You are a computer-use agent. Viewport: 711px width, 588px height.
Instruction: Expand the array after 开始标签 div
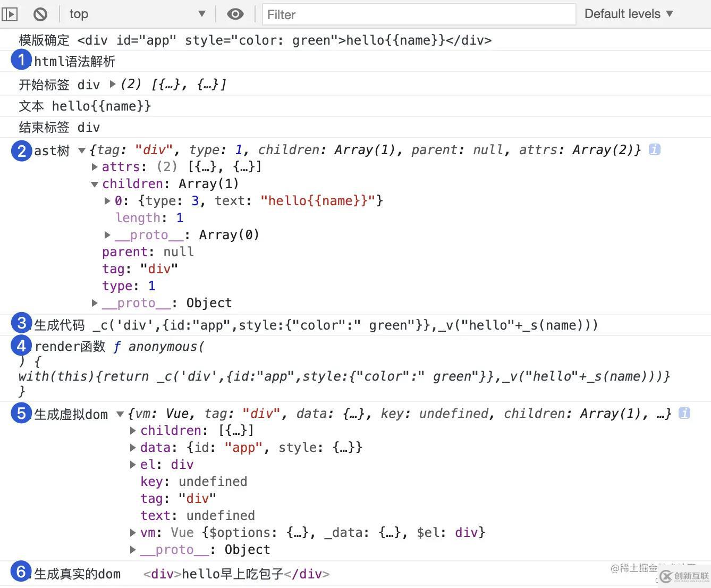coord(113,84)
